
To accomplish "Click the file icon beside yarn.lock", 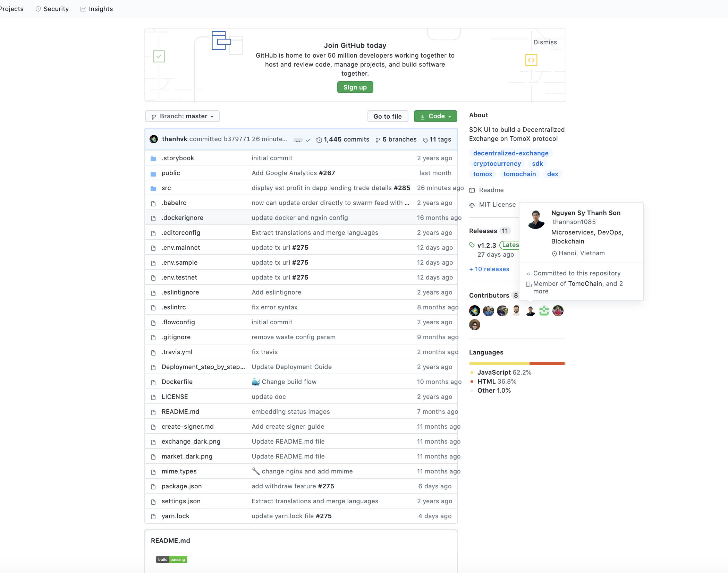I will click(x=153, y=516).
